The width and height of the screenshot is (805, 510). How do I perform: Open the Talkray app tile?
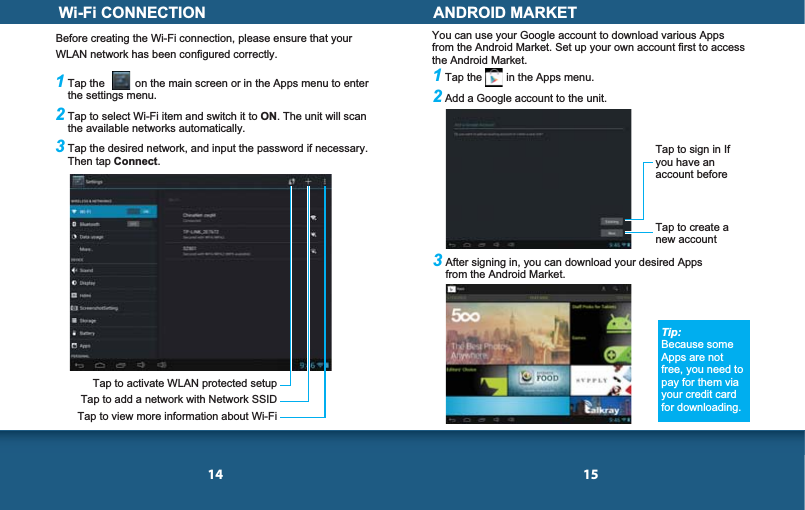pyautogui.click(x=601, y=406)
